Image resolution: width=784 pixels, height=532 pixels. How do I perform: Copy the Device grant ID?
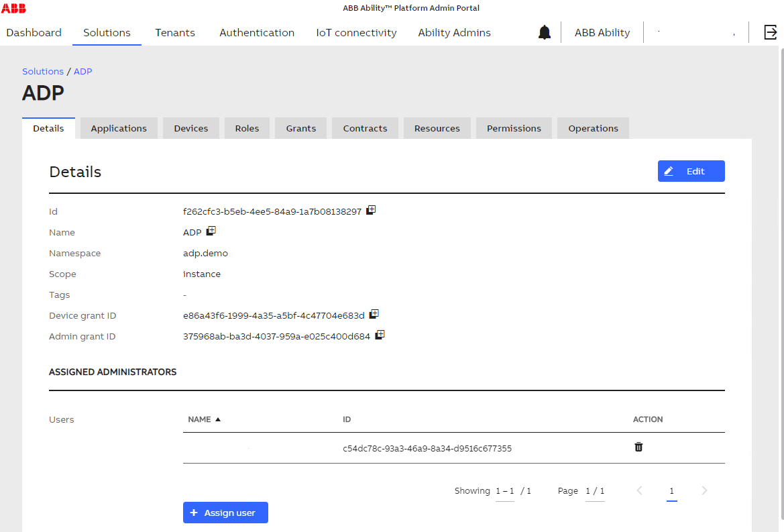click(x=374, y=314)
